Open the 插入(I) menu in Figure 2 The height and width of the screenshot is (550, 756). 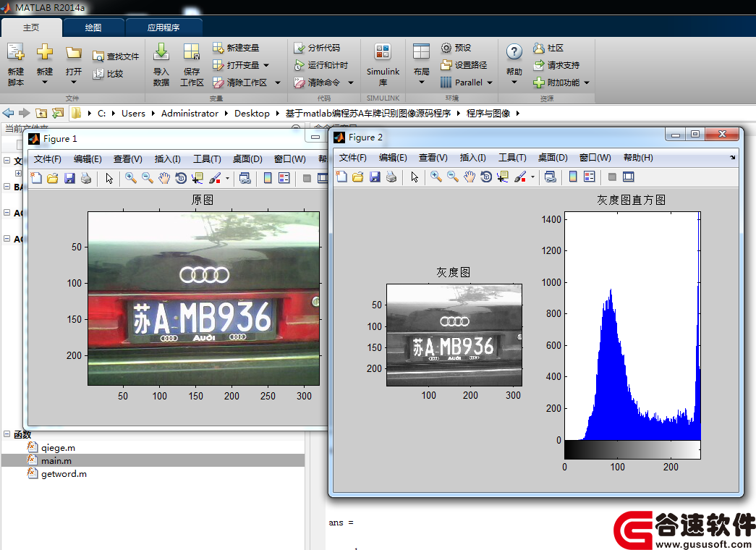pyautogui.click(x=473, y=158)
